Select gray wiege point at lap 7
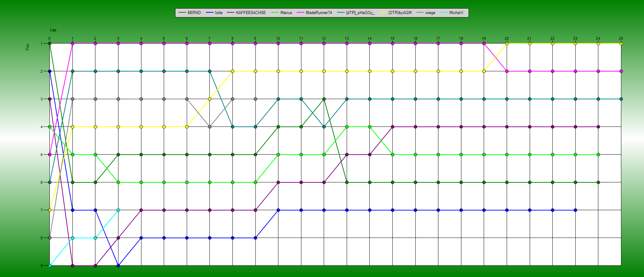The image size is (644, 277). tap(210, 127)
